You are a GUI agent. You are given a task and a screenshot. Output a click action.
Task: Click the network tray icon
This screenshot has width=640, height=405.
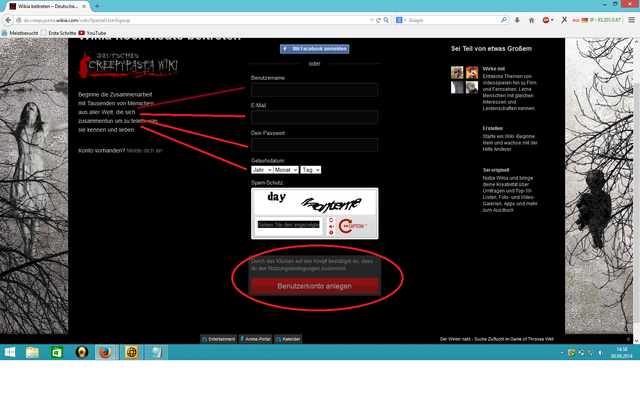click(591, 352)
